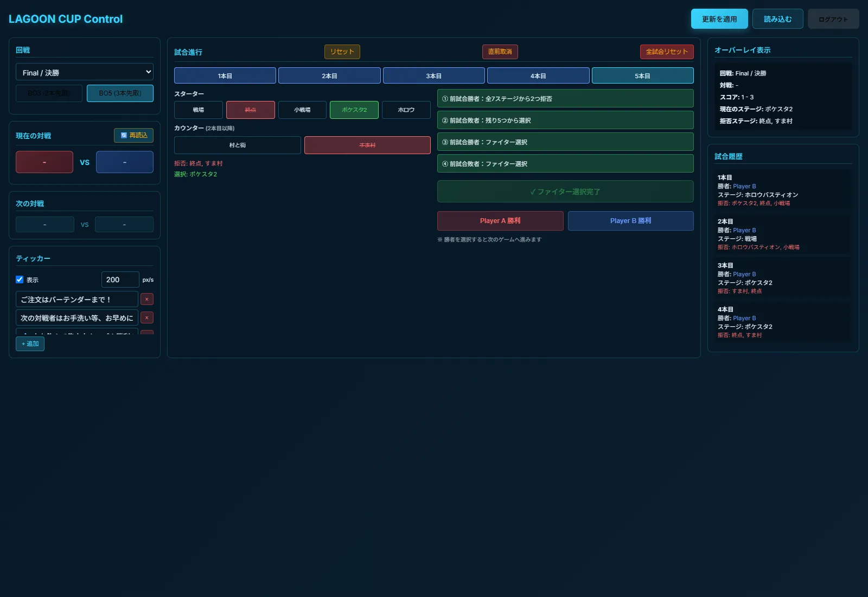Screen dimensions: 868x597
Task: Declare Player A 勝利
Action: (500, 221)
